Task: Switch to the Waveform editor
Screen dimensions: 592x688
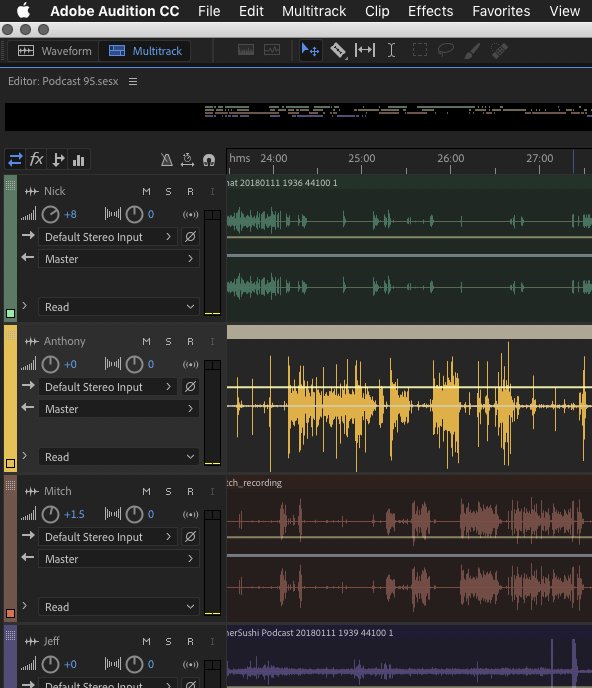Action: [54, 51]
